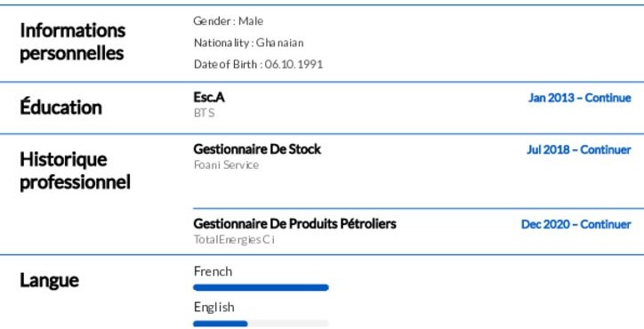Click the English language proficiency bar

pos(261,324)
